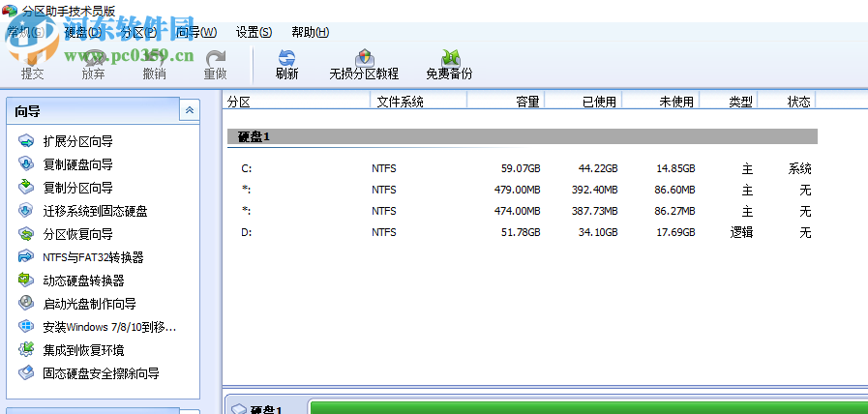This screenshot has width=868, height=414.
Task: Click the 集成到恢复环境 icon
Action: click(x=26, y=350)
